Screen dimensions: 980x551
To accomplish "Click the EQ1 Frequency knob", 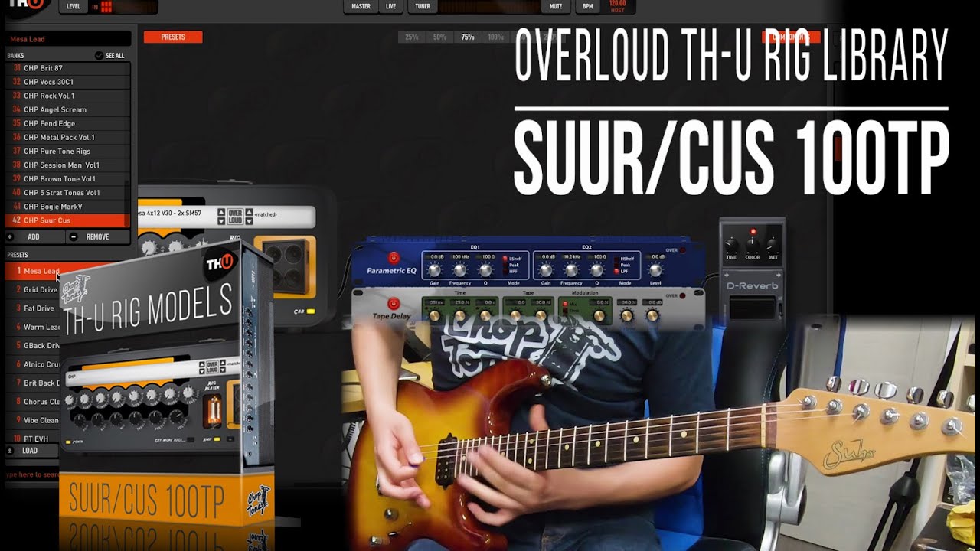I will pyautogui.click(x=460, y=269).
